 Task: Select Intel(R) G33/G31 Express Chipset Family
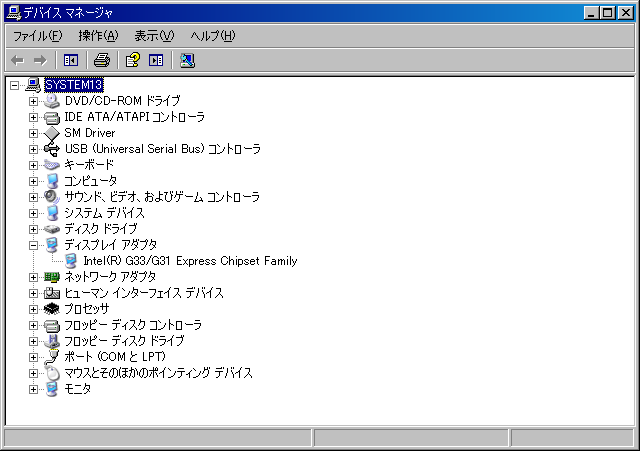190,261
